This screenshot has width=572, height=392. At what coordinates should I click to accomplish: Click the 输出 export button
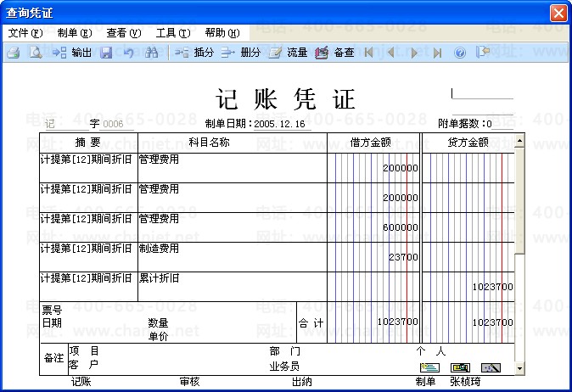tap(72, 53)
